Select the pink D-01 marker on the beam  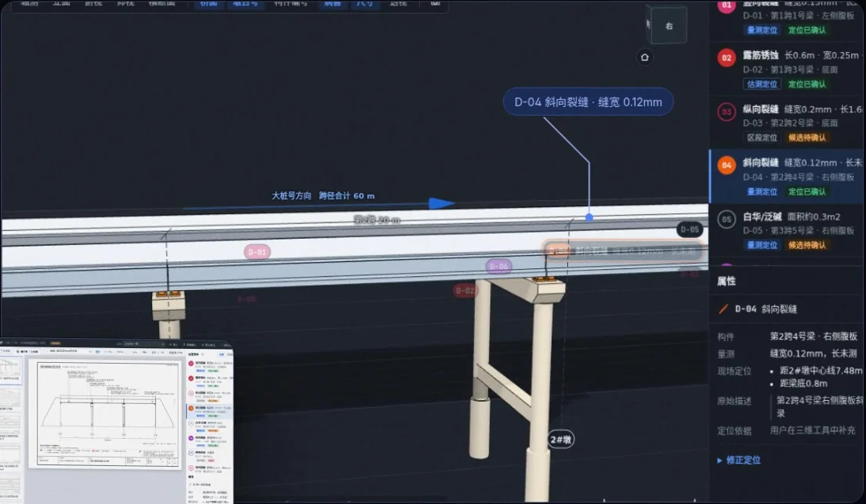click(257, 252)
